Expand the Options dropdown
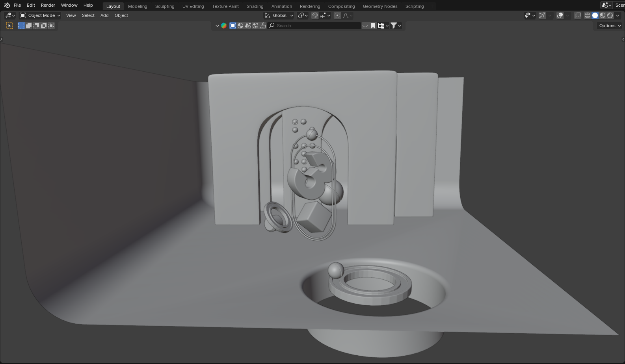This screenshot has width=625, height=364. (610, 26)
